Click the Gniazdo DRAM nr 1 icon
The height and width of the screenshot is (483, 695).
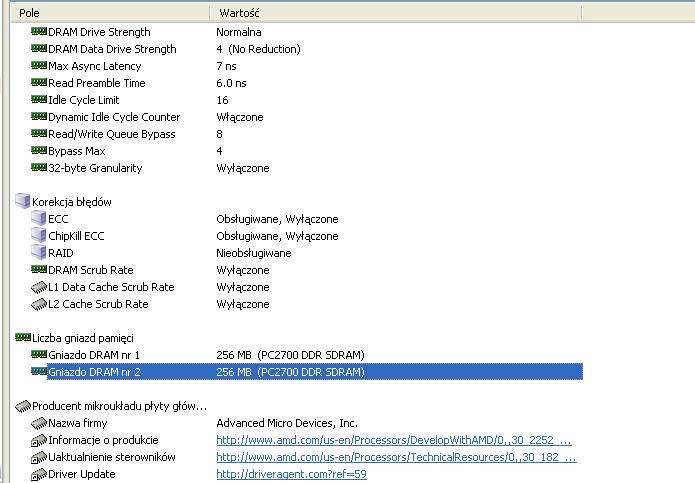pos(39,354)
